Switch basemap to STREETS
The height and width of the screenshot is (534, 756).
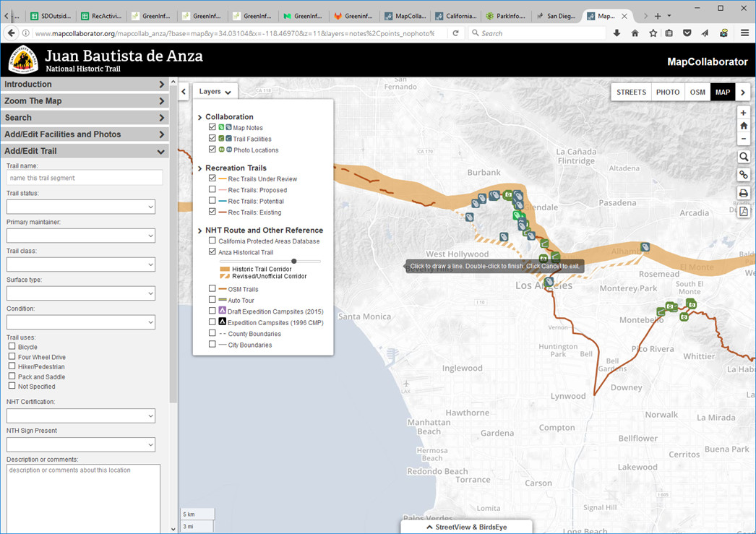pyautogui.click(x=631, y=92)
